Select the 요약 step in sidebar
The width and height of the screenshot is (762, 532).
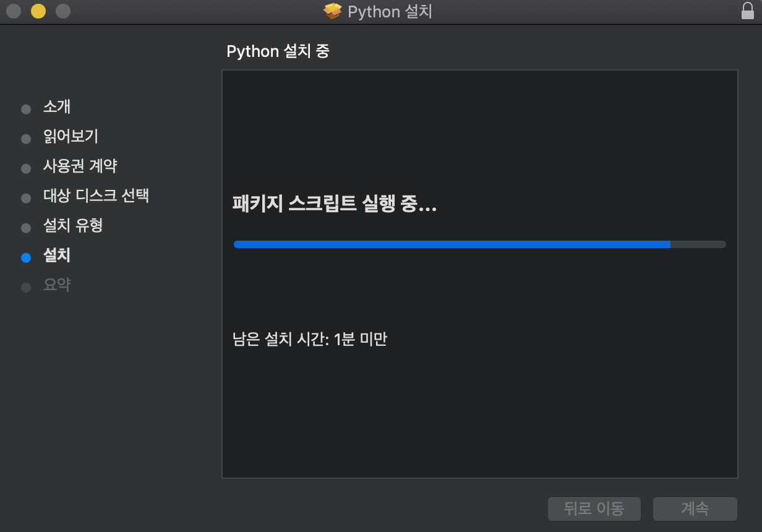tap(57, 285)
